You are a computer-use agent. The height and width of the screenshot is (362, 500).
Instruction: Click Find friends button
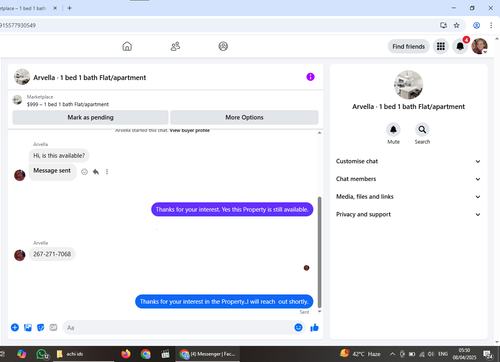point(408,46)
